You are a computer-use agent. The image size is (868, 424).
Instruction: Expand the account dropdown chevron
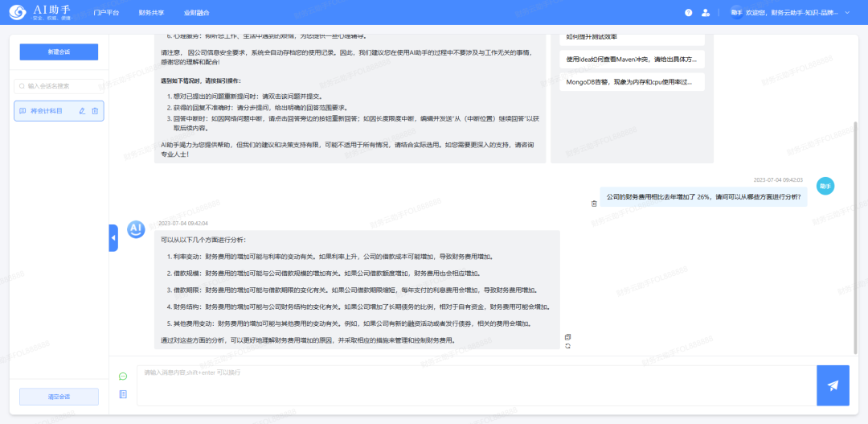point(847,12)
